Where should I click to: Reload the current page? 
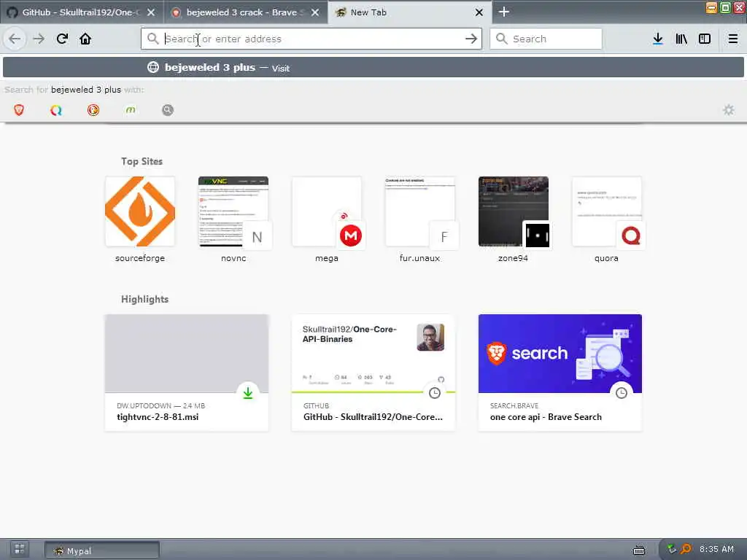point(62,39)
